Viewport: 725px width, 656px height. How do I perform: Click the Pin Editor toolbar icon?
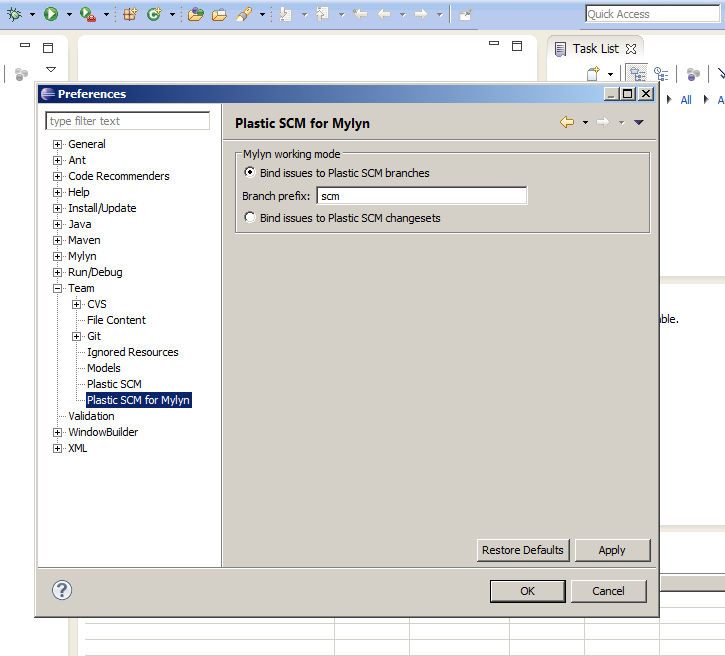click(465, 15)
